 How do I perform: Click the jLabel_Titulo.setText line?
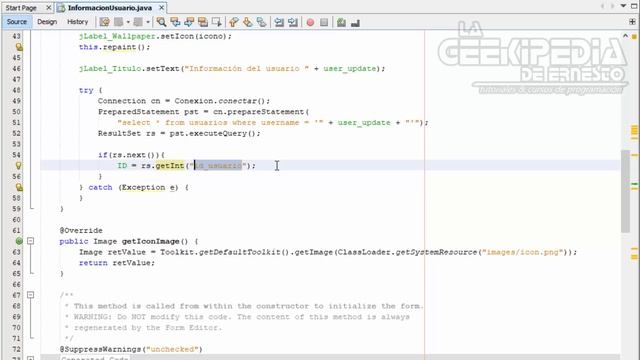click(x=231, y=69)
